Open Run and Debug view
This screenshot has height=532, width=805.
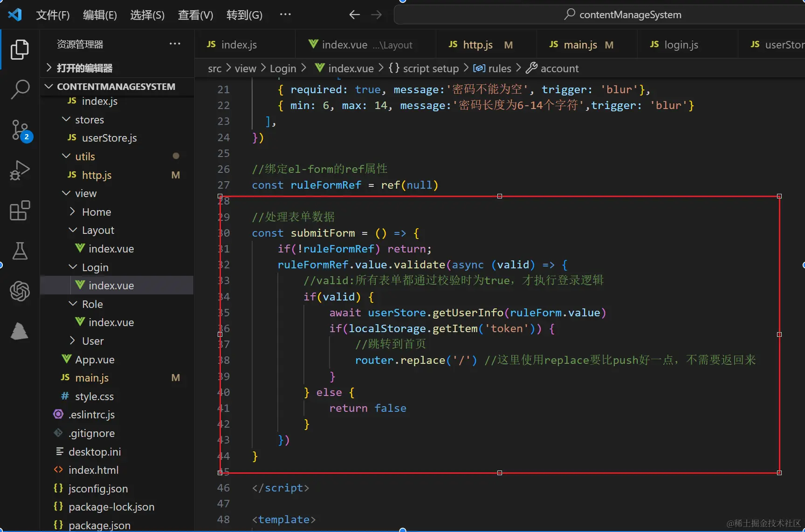(x=20, y=170)
